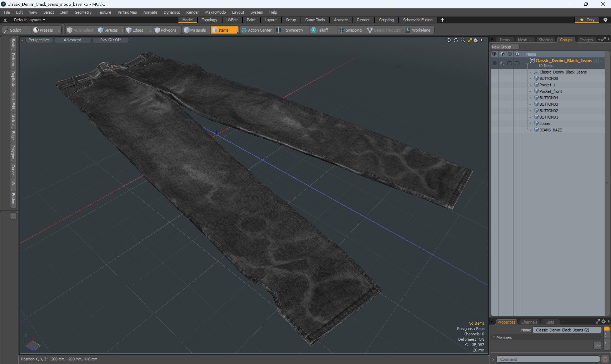Open the layout settings gear at top right
This screenshot has width=611, height=364.
click(x=605, y=20)
